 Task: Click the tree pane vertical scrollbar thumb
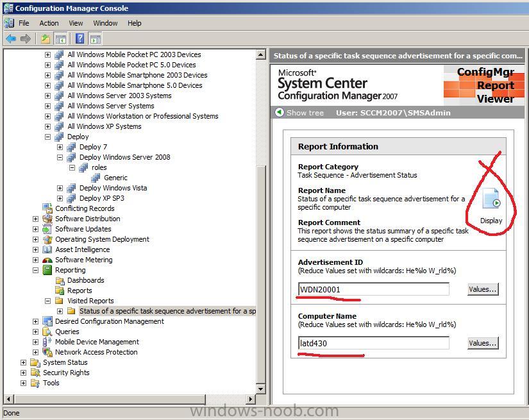point(261,273)
